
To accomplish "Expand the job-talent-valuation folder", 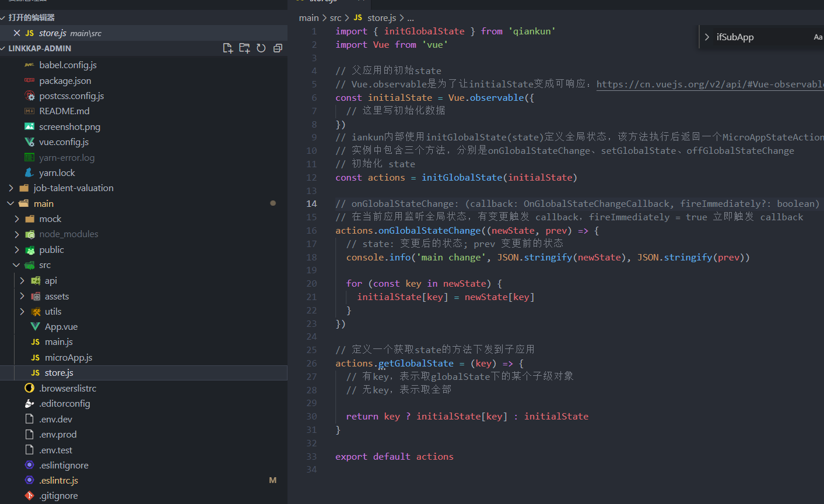I will (11, 188).
